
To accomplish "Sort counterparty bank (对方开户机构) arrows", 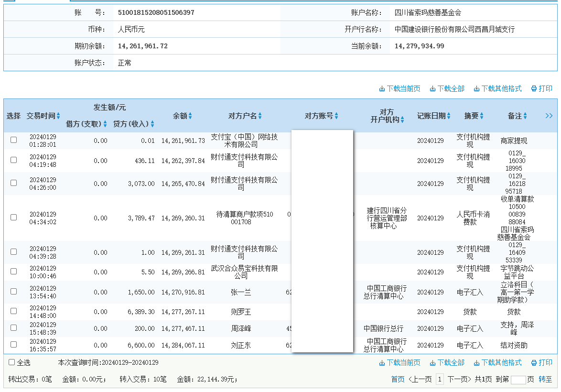I will point(402,120).
